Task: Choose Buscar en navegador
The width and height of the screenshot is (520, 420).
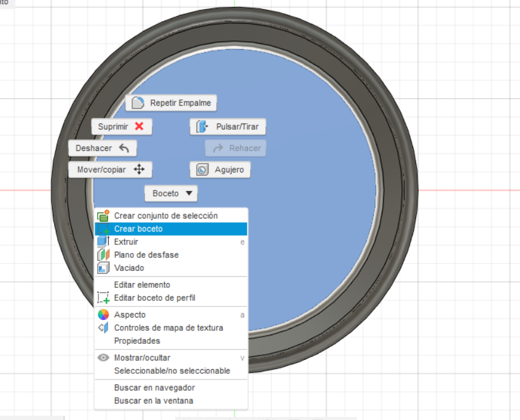Action: point(171,387)
